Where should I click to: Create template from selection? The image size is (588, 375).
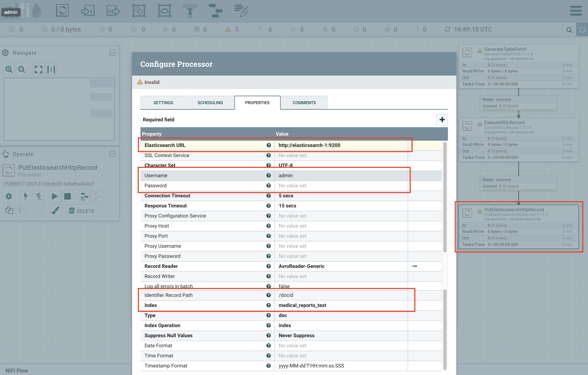click(84, 196)
